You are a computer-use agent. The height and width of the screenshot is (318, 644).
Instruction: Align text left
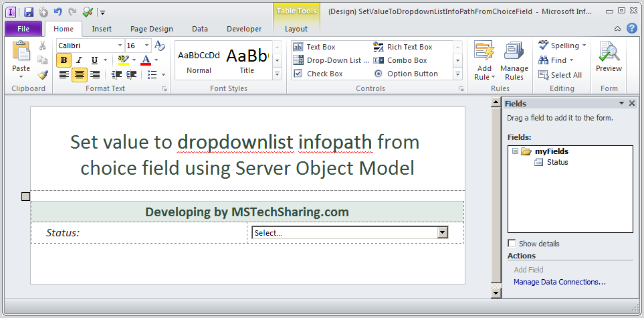click(x=64, y=75)
